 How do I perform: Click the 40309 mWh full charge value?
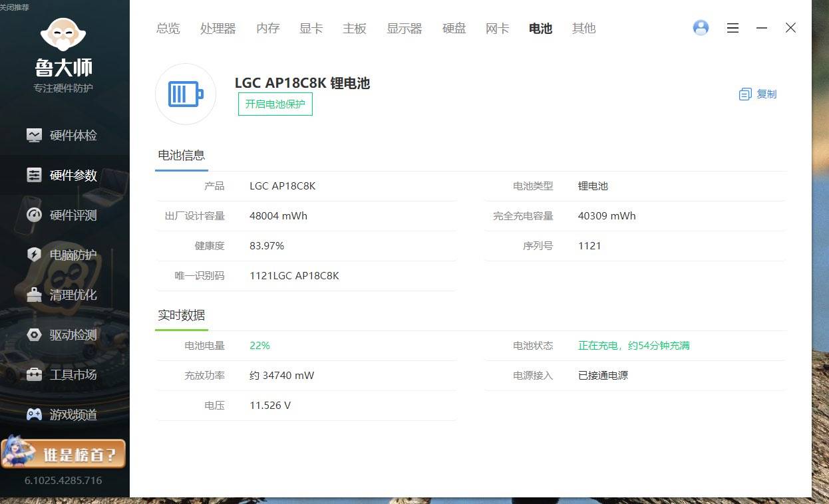click(x=607, y=216)
